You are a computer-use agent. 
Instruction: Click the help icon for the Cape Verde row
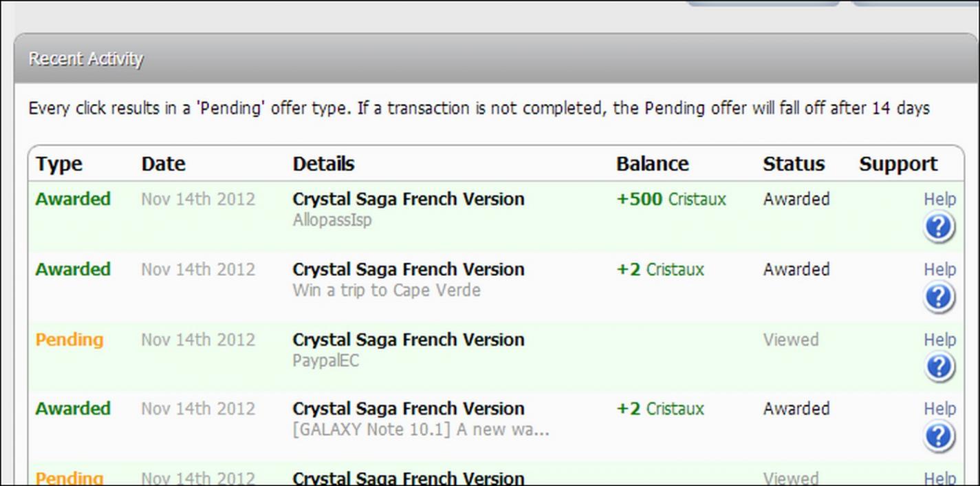(x=939, y=297)
